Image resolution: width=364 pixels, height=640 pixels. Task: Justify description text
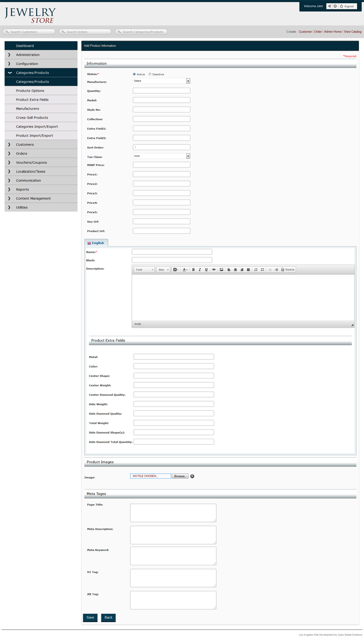point(248,270)
